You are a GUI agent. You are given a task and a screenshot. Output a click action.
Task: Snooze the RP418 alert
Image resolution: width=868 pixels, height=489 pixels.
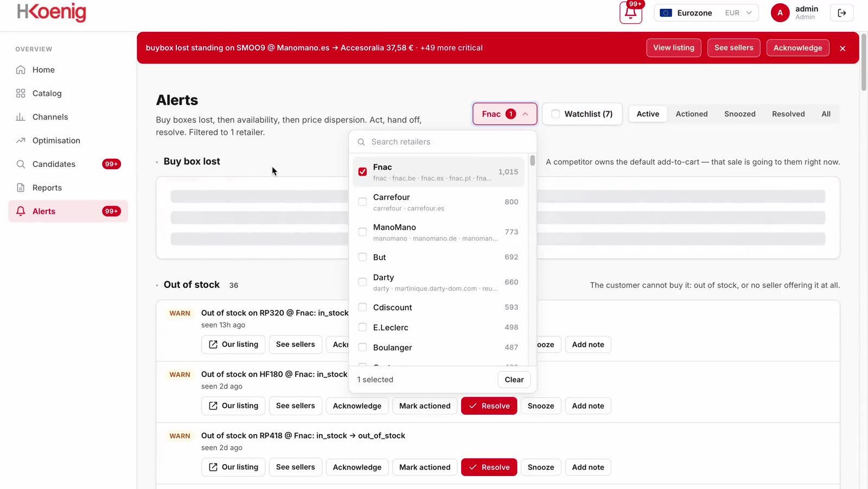pos(540,467)
